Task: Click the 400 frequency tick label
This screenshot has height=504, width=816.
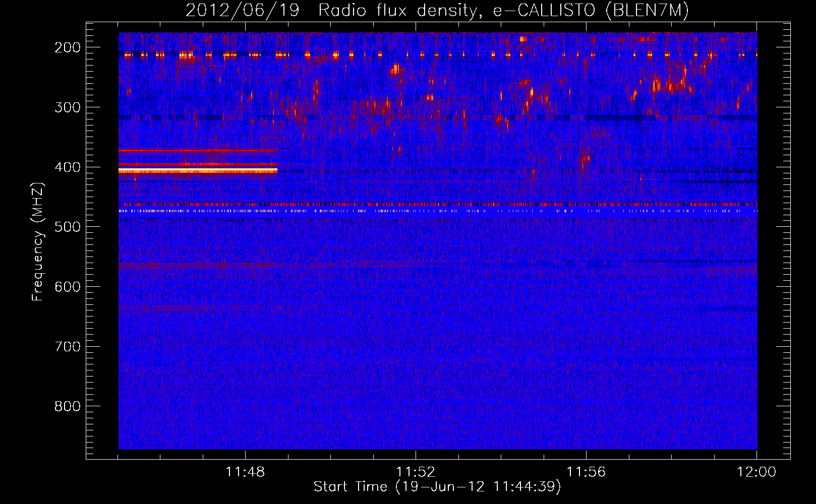Action: click(68, 167)
